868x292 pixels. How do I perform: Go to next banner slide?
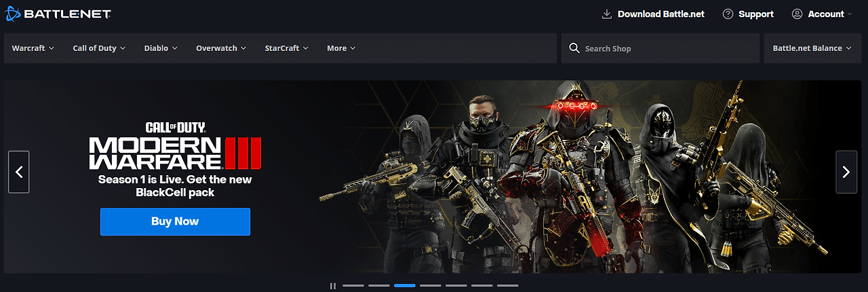[846, 172]
